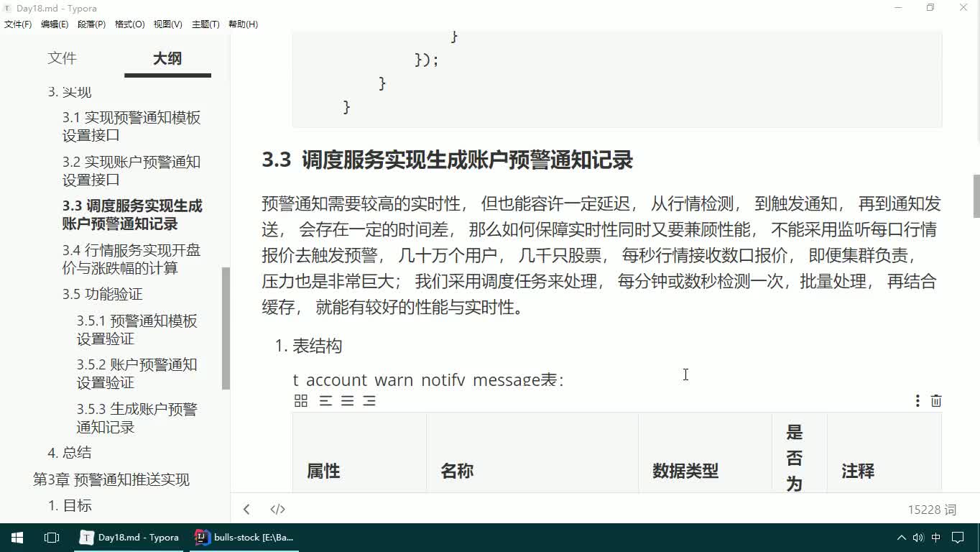The height and width of the screenshot is (552, 980).
Task: Show hidden tray icons chevron
Action: [x=901, y=537]
